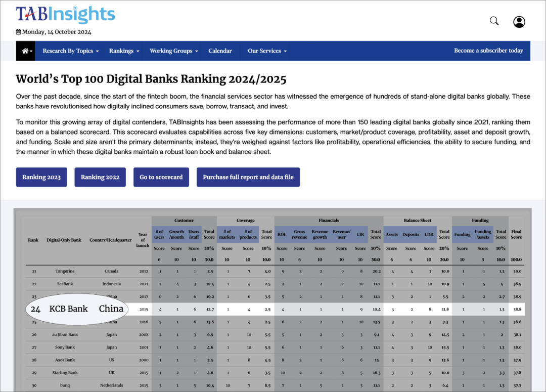
Task: Click final score 39.0 for Tangerine
Action: [517, 271]
